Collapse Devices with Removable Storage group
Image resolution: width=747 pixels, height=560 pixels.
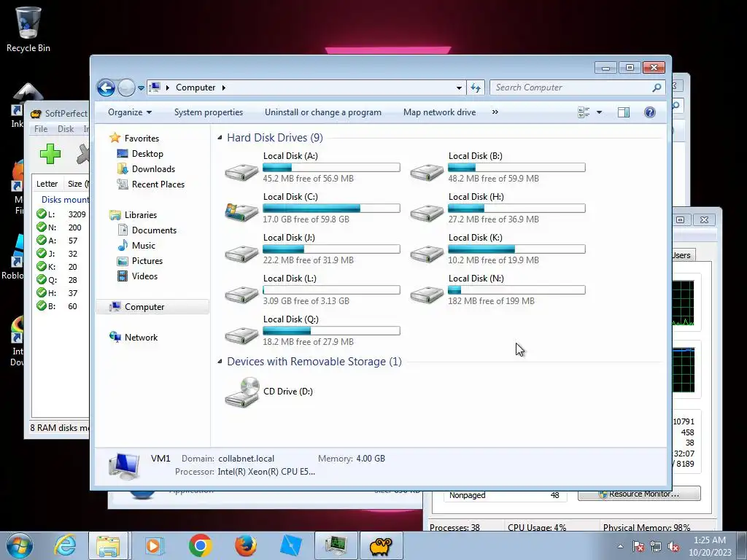click(220, 362)
